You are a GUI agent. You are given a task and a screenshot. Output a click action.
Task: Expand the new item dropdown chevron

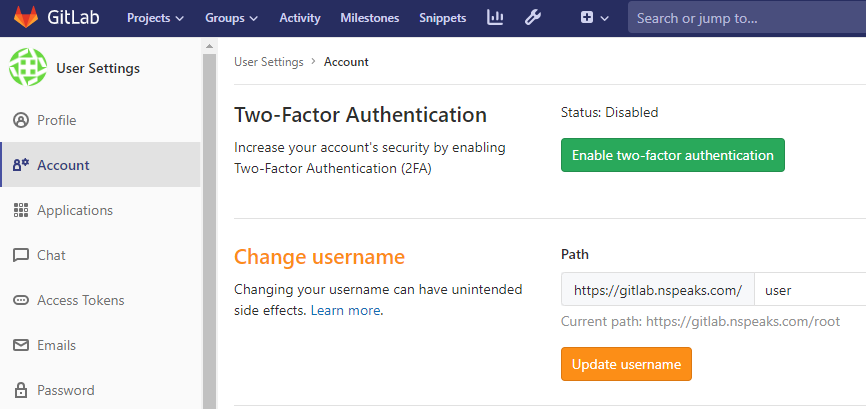[x=604, y=18]
